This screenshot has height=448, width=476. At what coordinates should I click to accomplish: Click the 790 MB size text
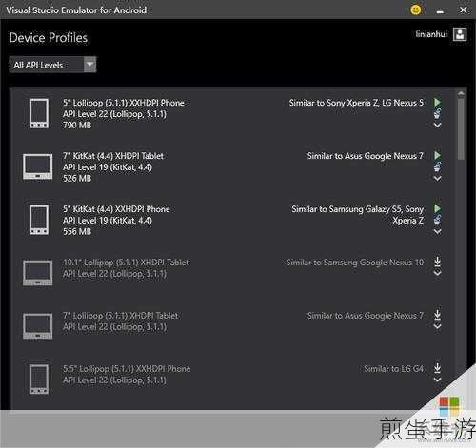click(77, 126)
